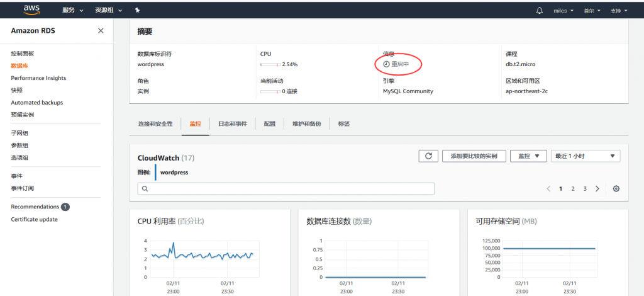Viewport: 644px width, 296px height.
Task: Open 数据库 in the sidebar
Action: click(19, 65)
